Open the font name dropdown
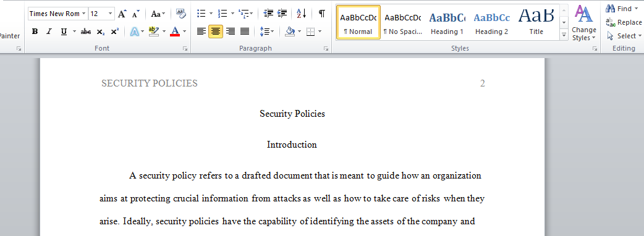 pos(84,14)
